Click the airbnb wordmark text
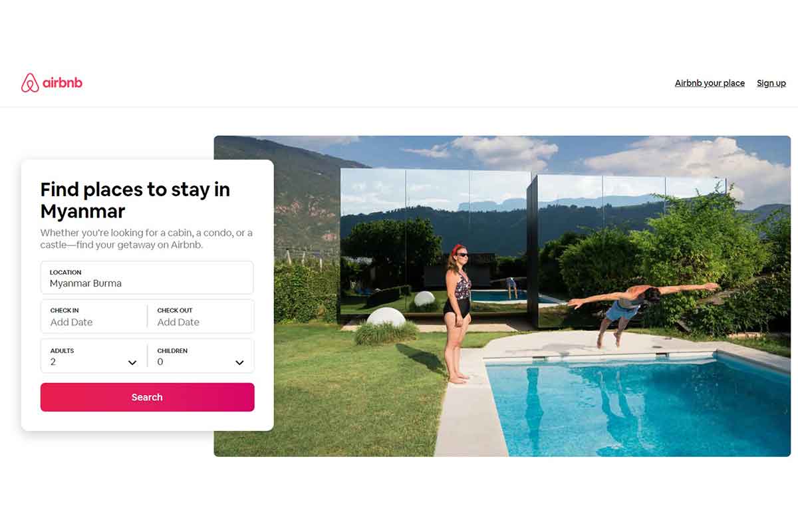The height and width of the screenshot is (532, 798). point(63,83)
